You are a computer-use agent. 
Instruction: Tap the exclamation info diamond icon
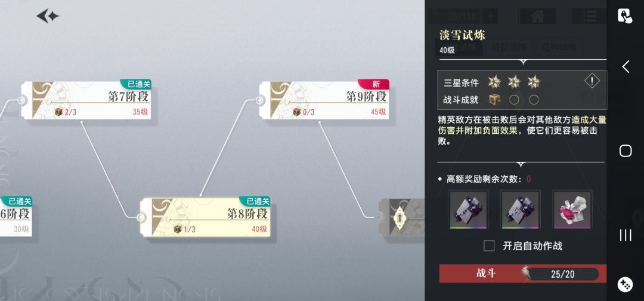point(592,81)
